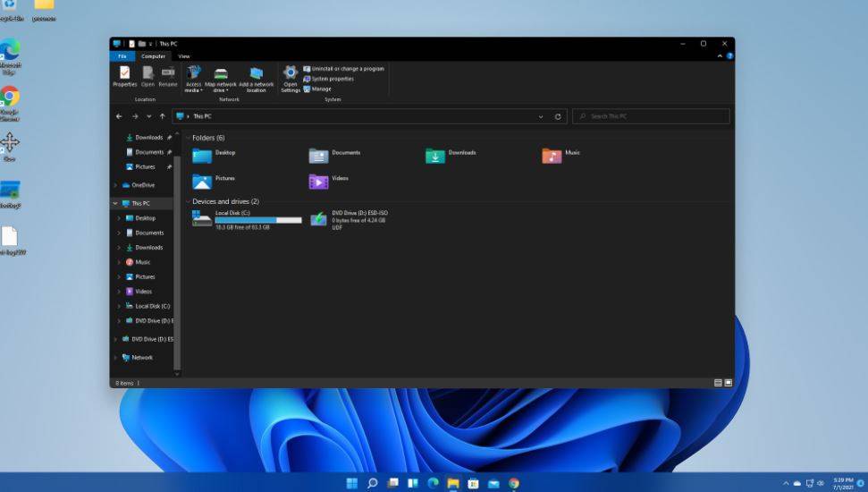This screenshot has width=868, height=492.
Task: Open Microsoft Store from taskbar
Action: click(x=473, y=483)
